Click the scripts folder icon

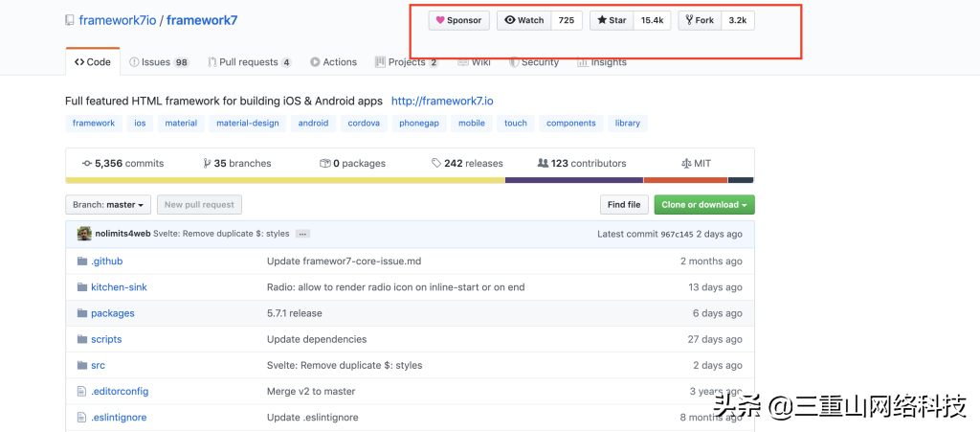[82, 339]
